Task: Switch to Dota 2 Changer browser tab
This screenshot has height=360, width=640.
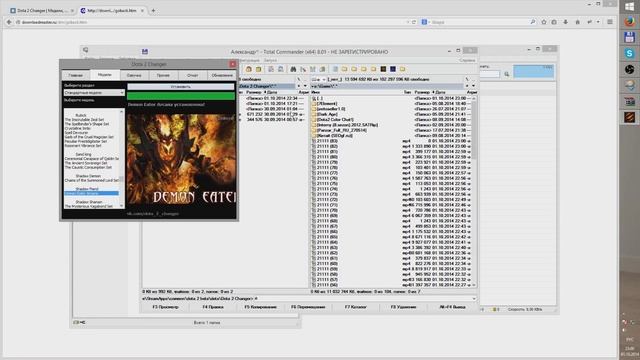Action: tap(41, 11)
